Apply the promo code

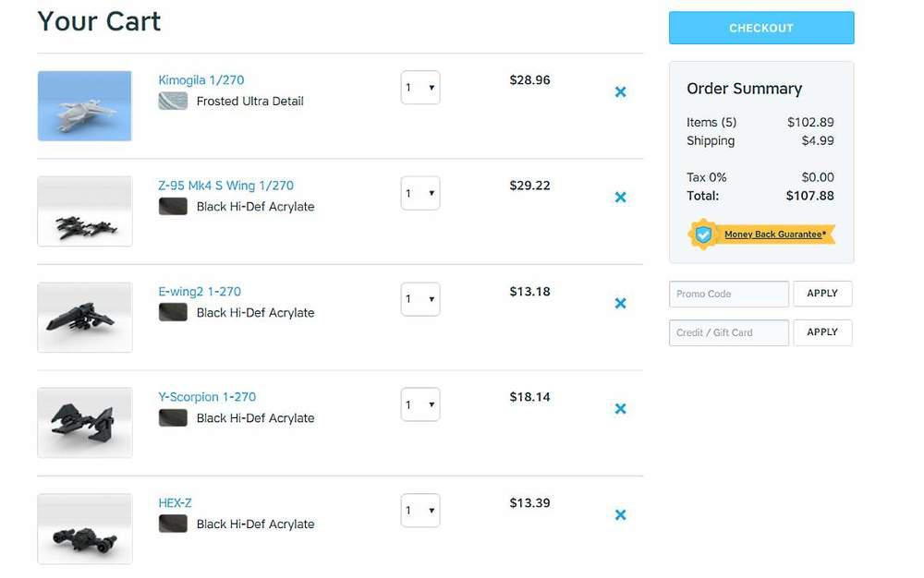(822, 294)
